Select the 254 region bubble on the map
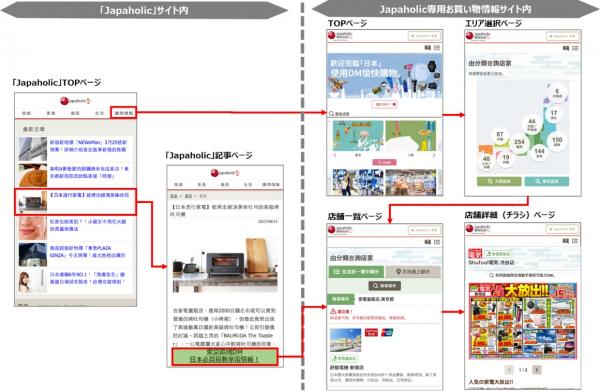This screenshot has width=600, height=392. coord(519,144)
